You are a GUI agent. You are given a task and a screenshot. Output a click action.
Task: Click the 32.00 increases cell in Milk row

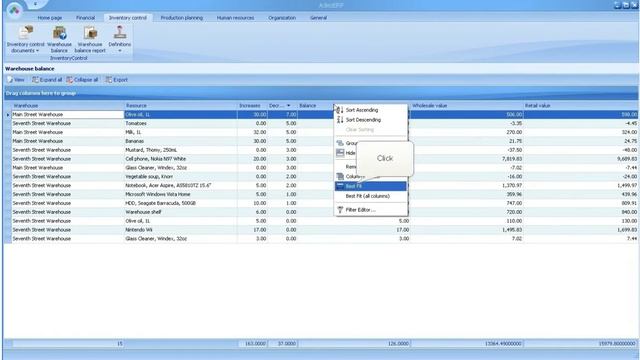tap(252, 132)
